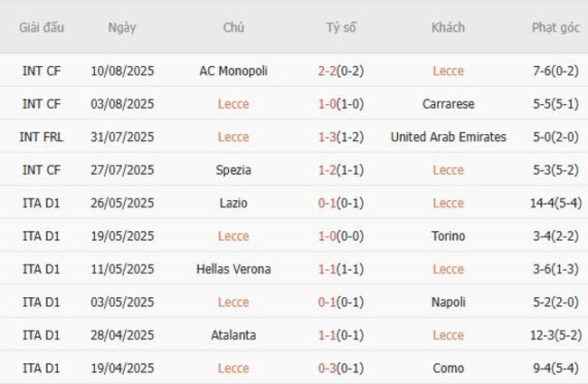Click Lecce in the 03/08/2025 match row
This screenshot has width=588, height=384.
(x=233, y=104)
